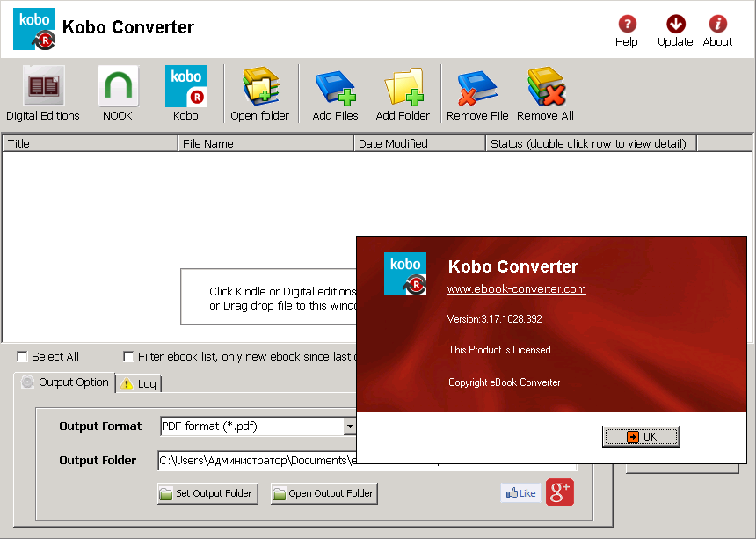756x539 pixels.
Task: Sort by Date Modified column header
Action: (x=419, y=143)
